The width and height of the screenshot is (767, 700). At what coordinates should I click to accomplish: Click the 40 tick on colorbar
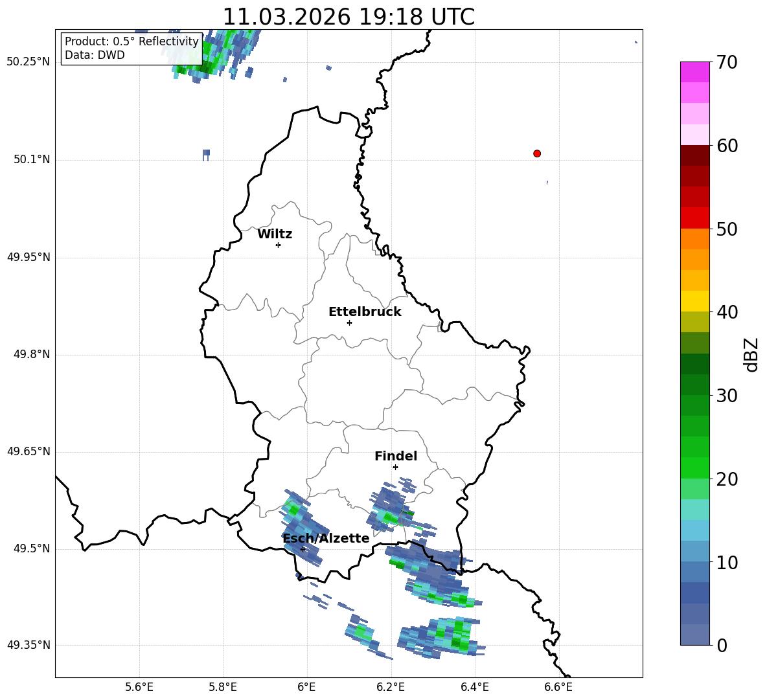click(x=726, y=312)
